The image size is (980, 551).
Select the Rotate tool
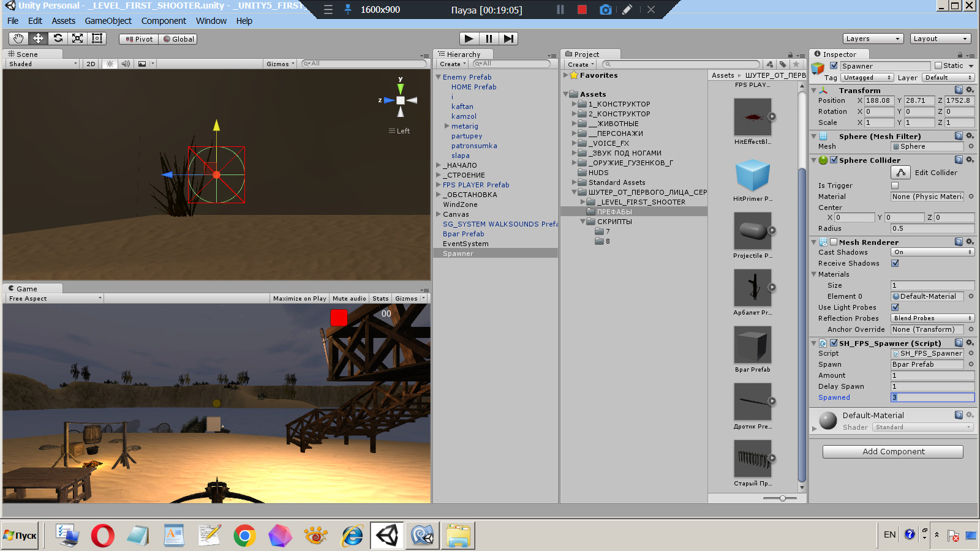coord(58,39)
